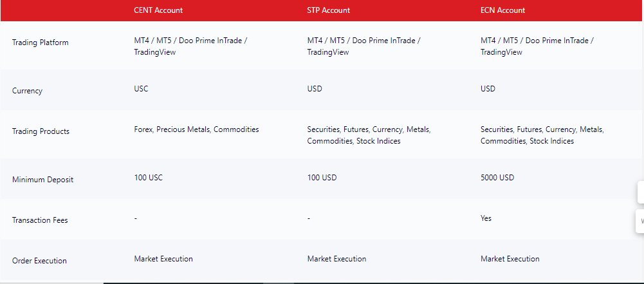Click the 100 USC minimum deposit value
This screenshot has height=284, width=644.
pyautogui.click(x=148, y=178)
